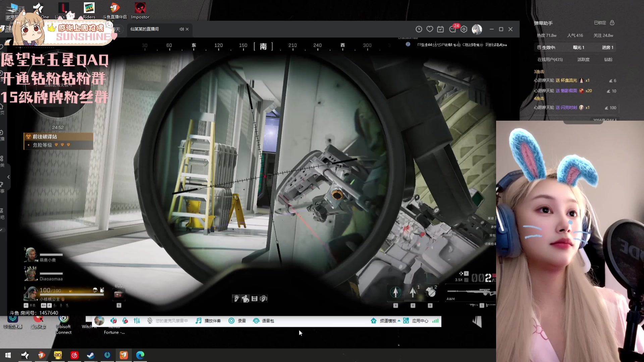This screenshot has width=644, height=362.
Task: Open Ubisoft Connect desktop shortcut
Action: [x=63, y=324]
